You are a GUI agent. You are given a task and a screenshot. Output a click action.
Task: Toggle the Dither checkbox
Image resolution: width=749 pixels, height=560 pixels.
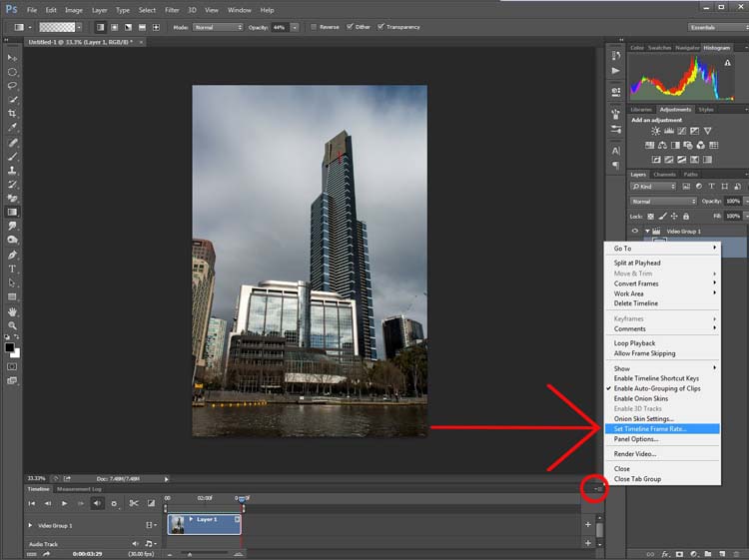[349, 27]
